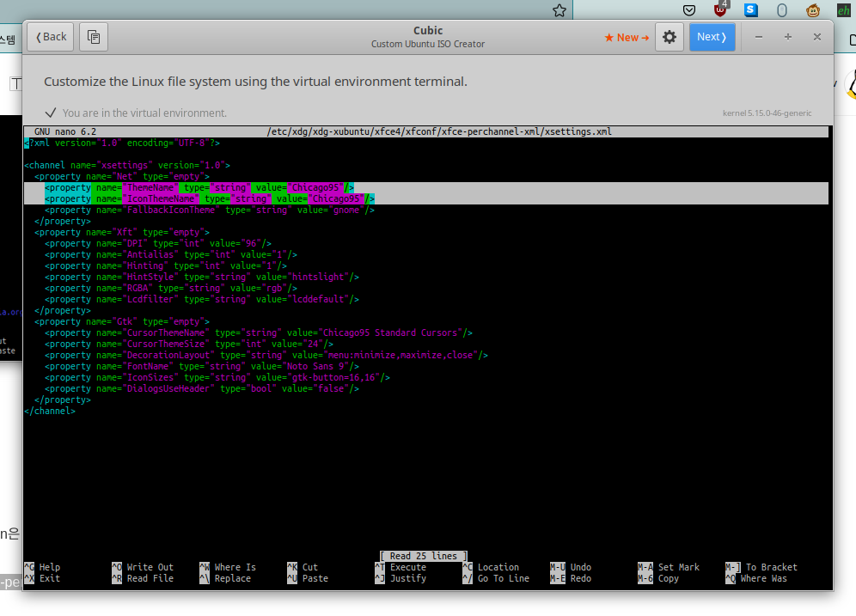Place cursor on the xml version line

click(x=122, y=143)
